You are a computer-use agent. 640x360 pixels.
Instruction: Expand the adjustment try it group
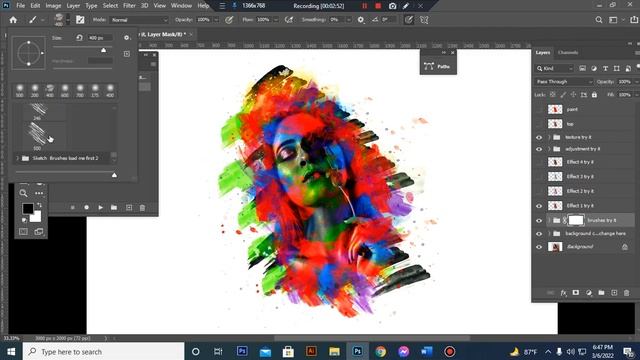(x=549, y=149)
